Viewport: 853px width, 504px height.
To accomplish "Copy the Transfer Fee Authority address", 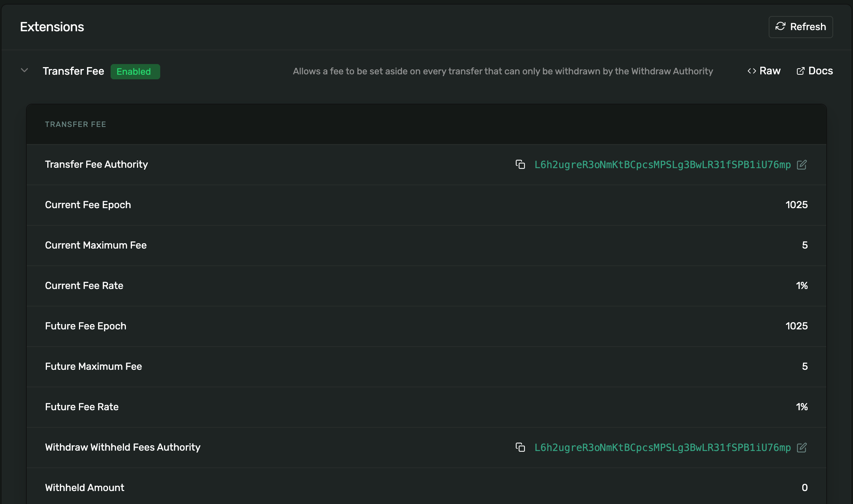I will click(x=520, y=164).
